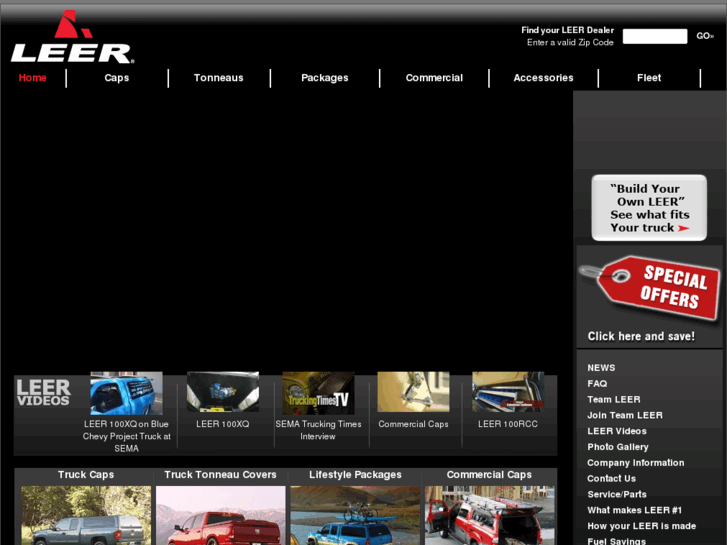Open the NEWS link
Image resolution: width=727 pixels, height=545 pixels.
(x=601, y=368)
